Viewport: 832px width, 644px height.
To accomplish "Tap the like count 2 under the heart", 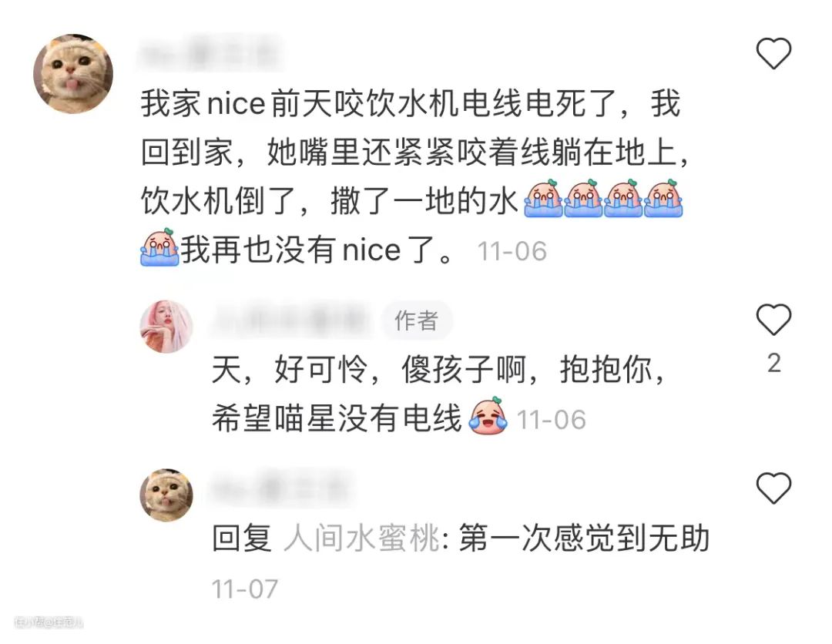I will [x=774, y=364].
